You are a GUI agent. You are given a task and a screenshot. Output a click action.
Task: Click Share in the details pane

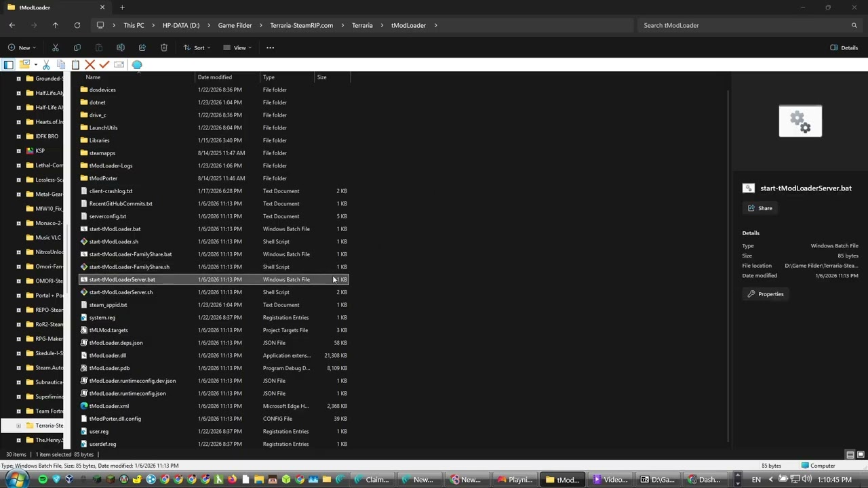[x=760, y=208]
